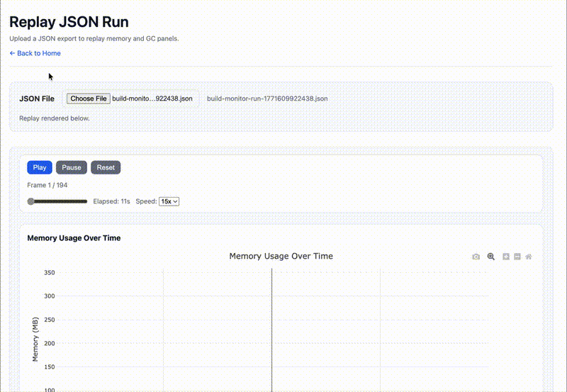Reset the replay to the start
This screenshot has height=392, width=567.
(x=106, y=167)
